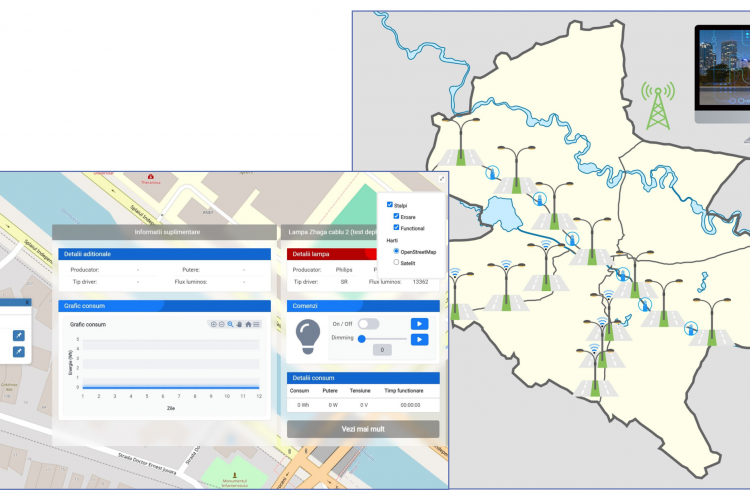The image size is (750, 500).
Task: Send the Dimming command play button
Action: point(419,340)
